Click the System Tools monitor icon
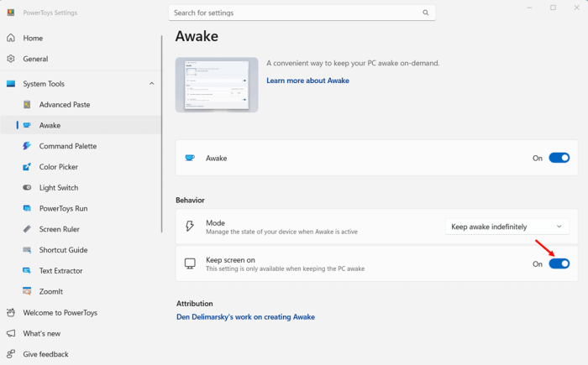This screenshot has height=365, width=588. click(x=11, y=84)
